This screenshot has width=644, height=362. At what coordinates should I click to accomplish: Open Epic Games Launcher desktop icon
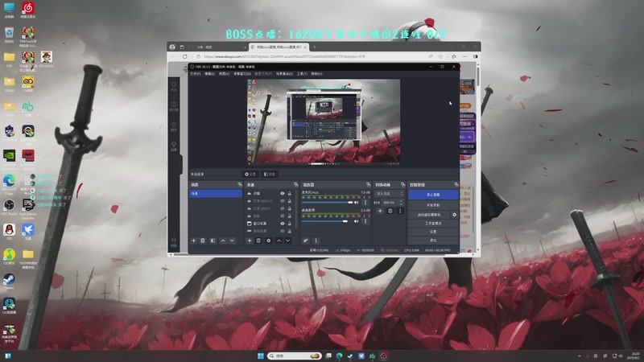click(x=28, y=208)
